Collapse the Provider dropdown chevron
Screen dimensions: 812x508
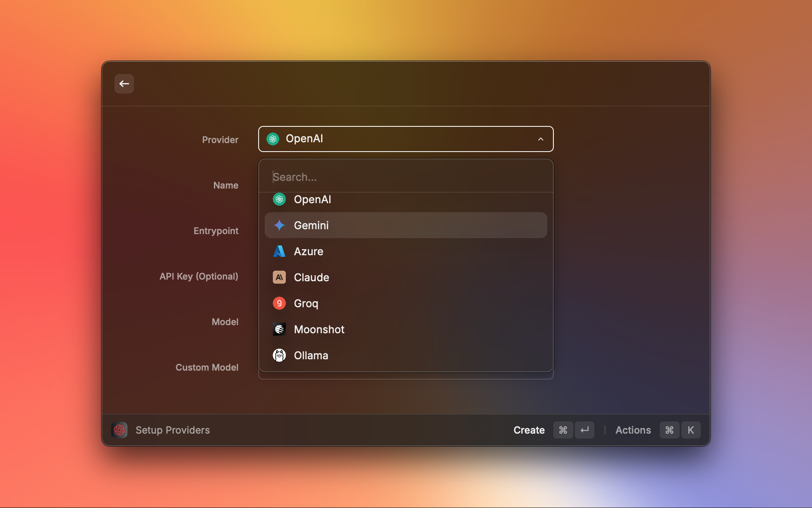pyautogui.click(x=541, y=139)
